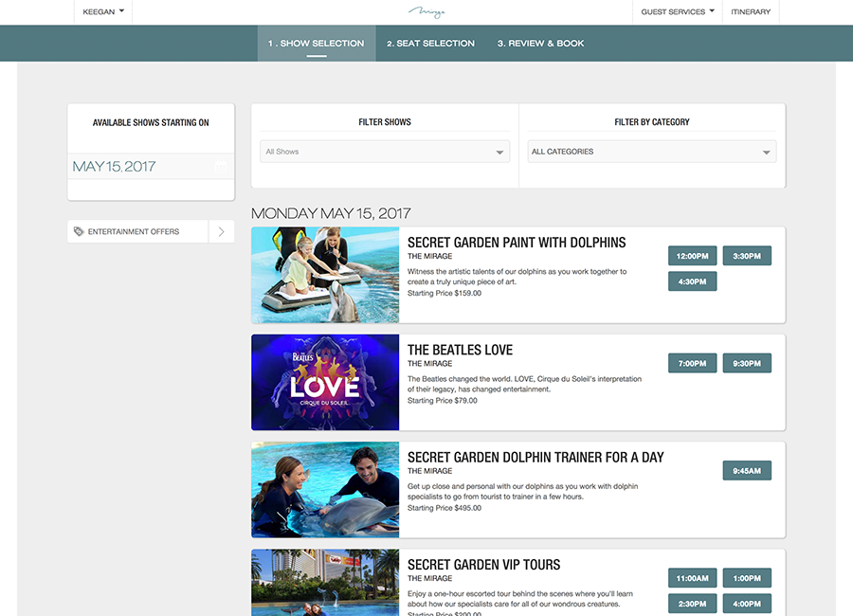The height and width of the screenshot is (616, 853).
Task: Open the Paint With Dolphins photo thumbnail
Action: pyautogui.click(x=325, y=275)
